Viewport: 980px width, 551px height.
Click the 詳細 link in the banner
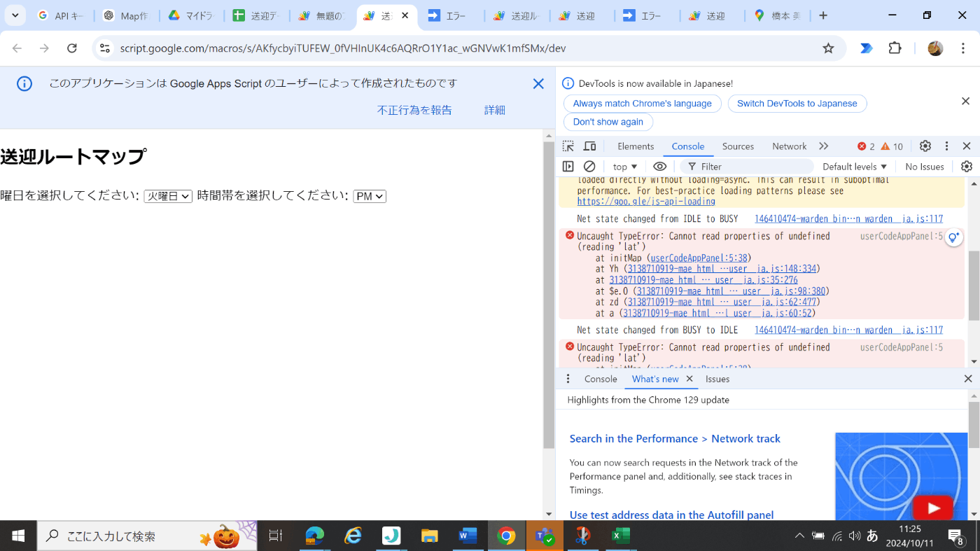tap(495, 110)
